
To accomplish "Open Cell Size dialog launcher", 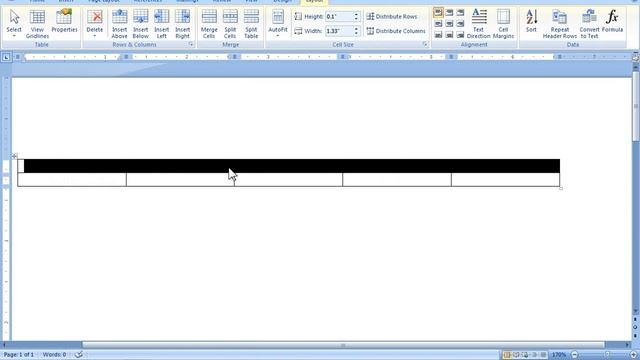I will pyautogui.click(x=425, y=44).
